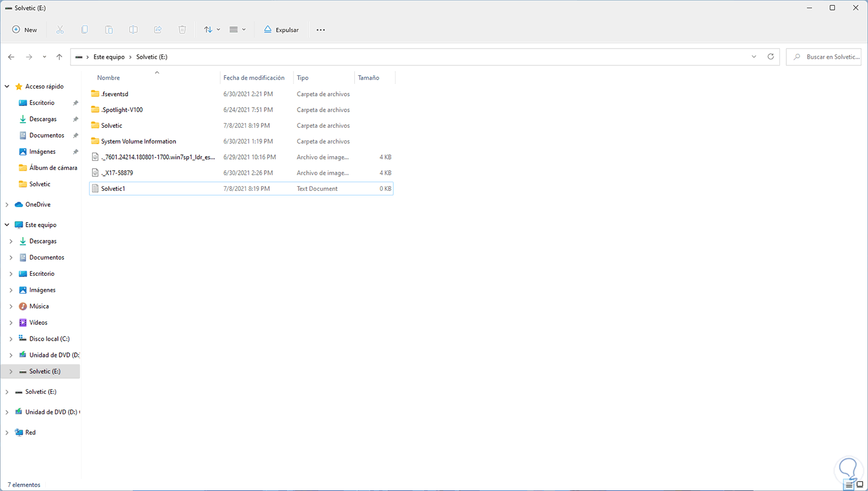This screenshot has width=868, height=491.
Task: Click the pin icon beside Documentos
Action: tap(75, 135)
